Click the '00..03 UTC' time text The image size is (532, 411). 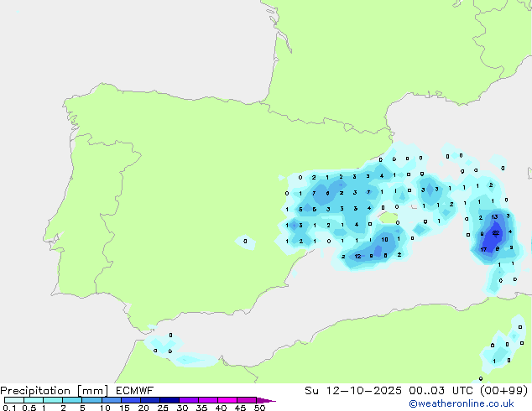click(441, 391)
